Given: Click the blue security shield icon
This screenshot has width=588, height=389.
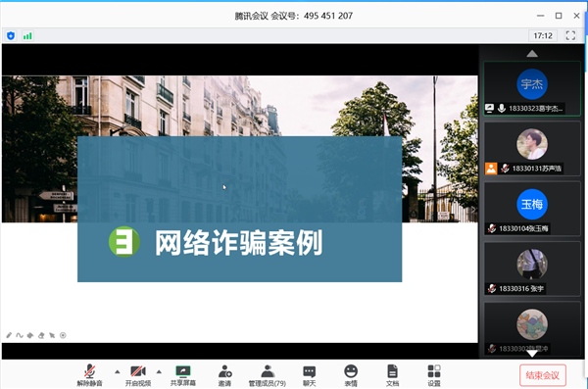Looking at the screenshot, I should click(11, 35).
